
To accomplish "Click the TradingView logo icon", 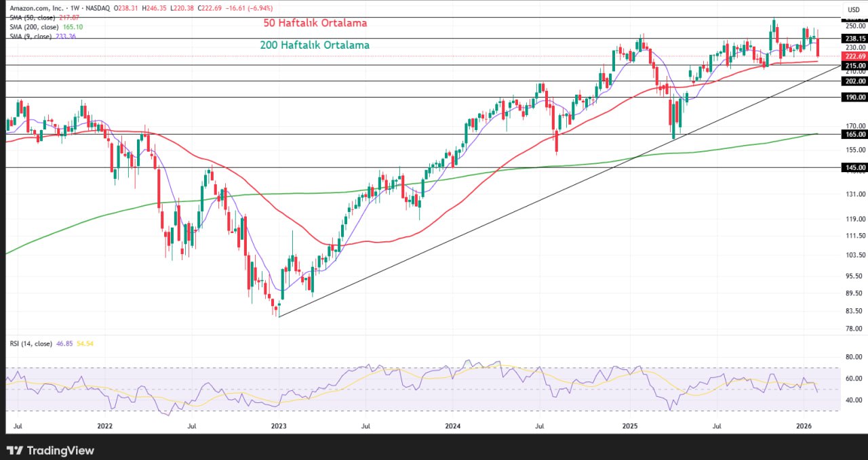I will pyautogui.click(x=15, y=451).
